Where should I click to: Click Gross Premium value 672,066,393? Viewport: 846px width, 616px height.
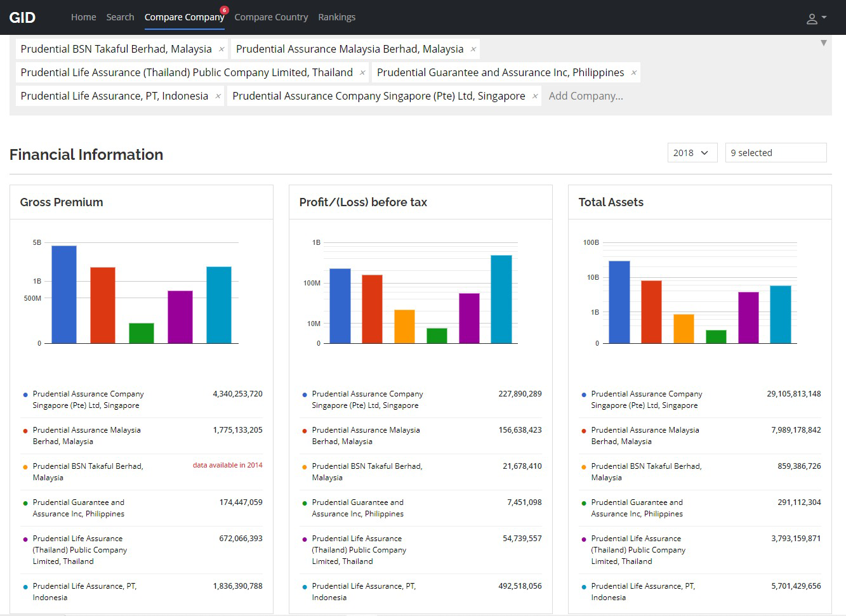pos(241,539)
